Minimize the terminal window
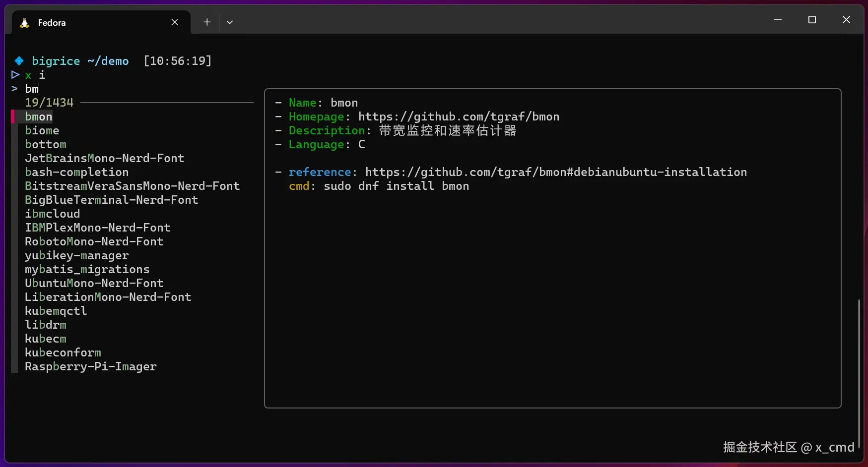 [x=778, y=20]
